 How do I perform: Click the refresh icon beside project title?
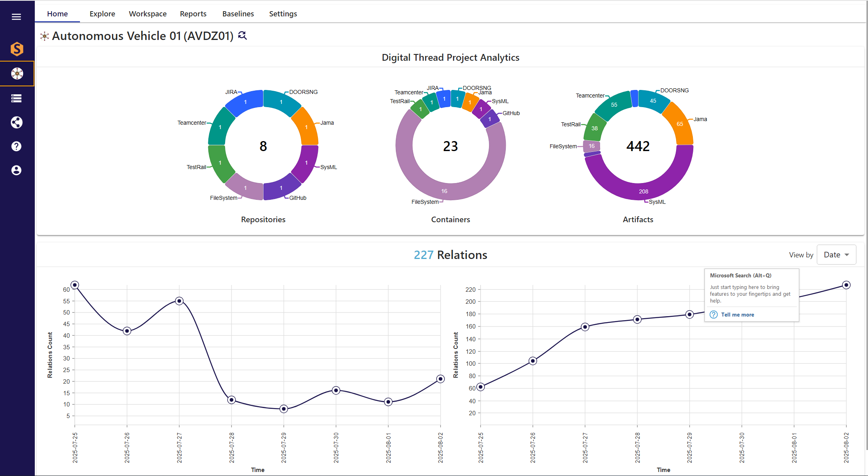click(242, 36)
